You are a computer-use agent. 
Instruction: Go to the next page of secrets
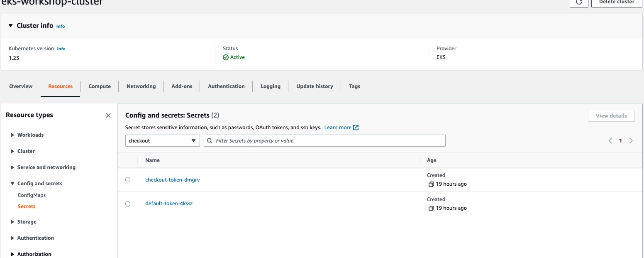[x=631, y=141]
